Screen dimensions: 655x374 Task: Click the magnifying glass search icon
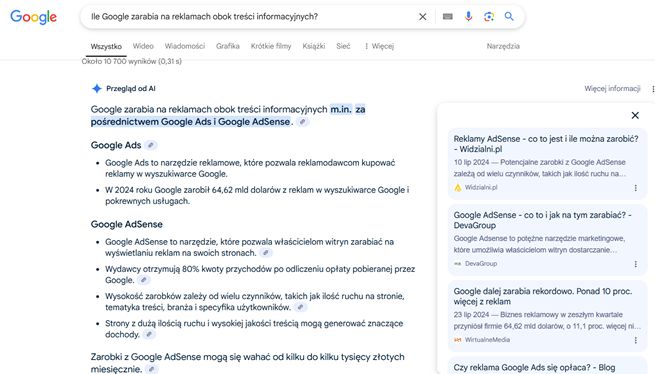point(509,16)
